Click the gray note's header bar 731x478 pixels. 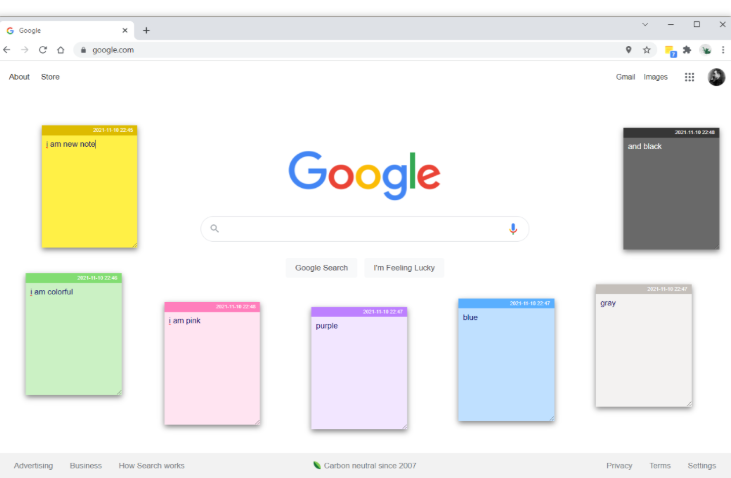tap(644, 289)
